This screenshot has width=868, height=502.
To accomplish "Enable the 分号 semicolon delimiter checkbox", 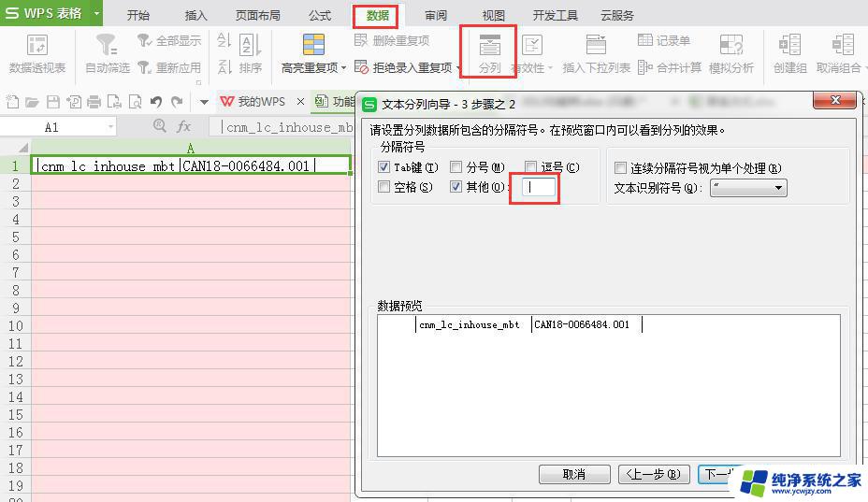I will (456, 167).
